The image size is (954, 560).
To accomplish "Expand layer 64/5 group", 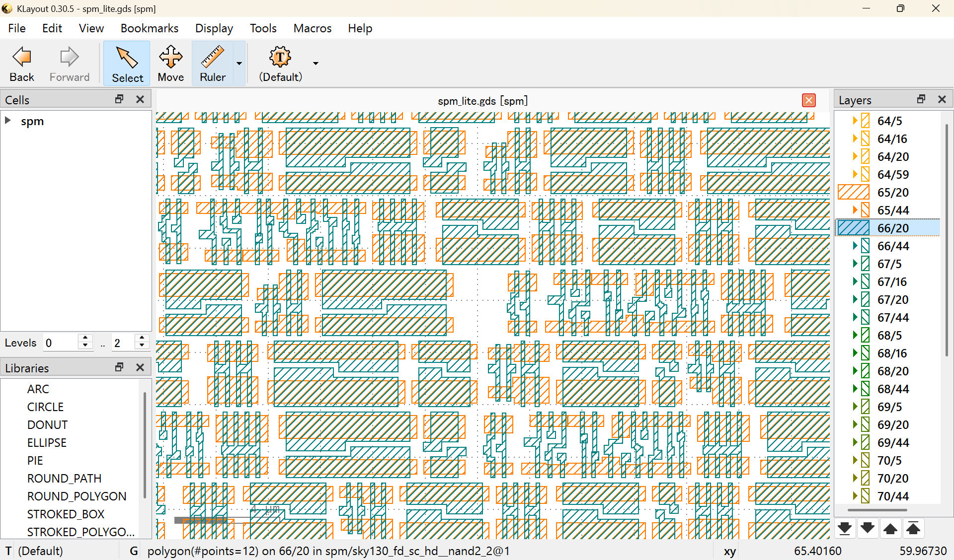I will [x=855, y=121].
